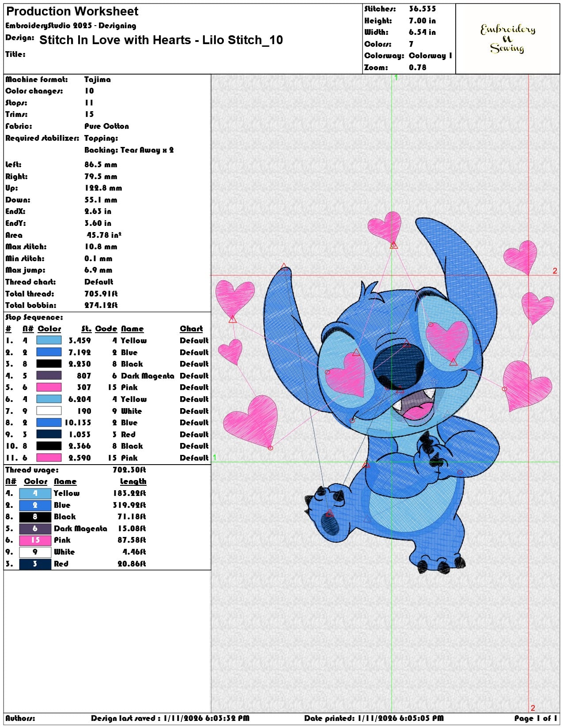Click the Area value 45.78 in²
The width and height of the screenshot is (563, 728).
pyautogui.click(x=104, y=235)
